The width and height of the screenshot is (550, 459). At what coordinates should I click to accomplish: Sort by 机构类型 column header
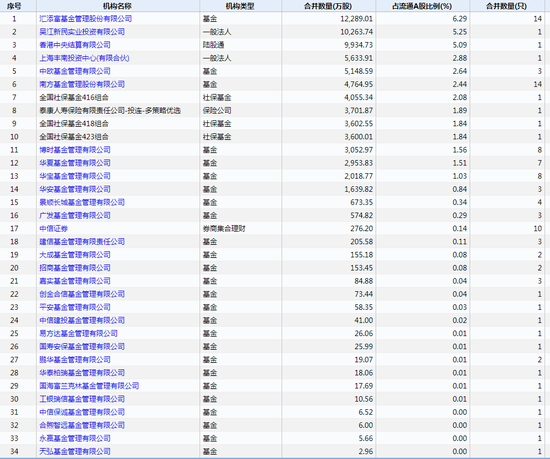click(240, 6)
